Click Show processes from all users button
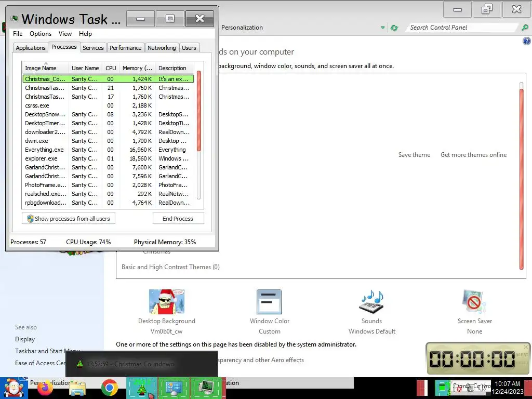This screenshot has height=399, width=532. 69,219
